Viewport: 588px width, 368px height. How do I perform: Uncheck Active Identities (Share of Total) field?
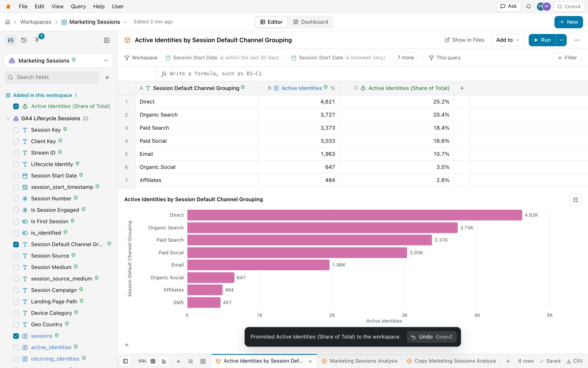(x=16, y=106)
